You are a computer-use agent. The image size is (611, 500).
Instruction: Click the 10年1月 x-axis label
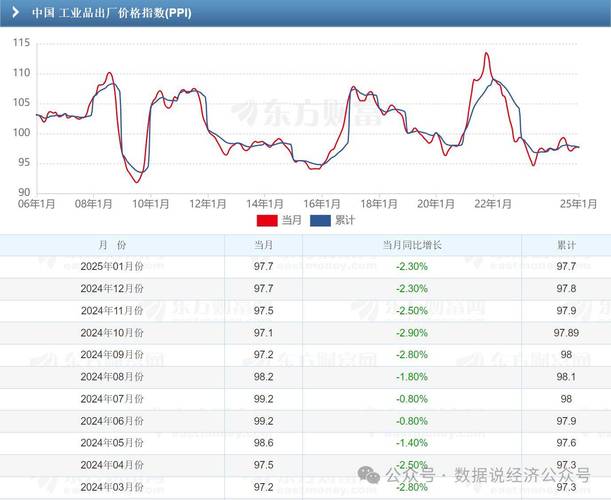[150, 204]
